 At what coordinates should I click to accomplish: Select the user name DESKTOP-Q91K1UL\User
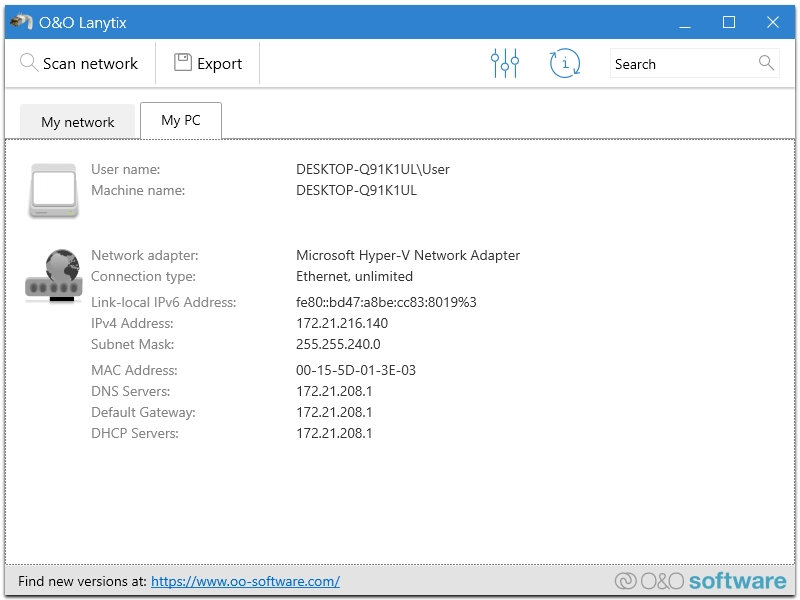372,169
